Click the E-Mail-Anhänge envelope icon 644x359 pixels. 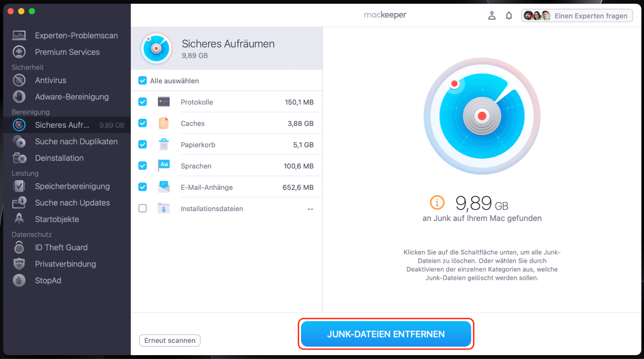164,187
